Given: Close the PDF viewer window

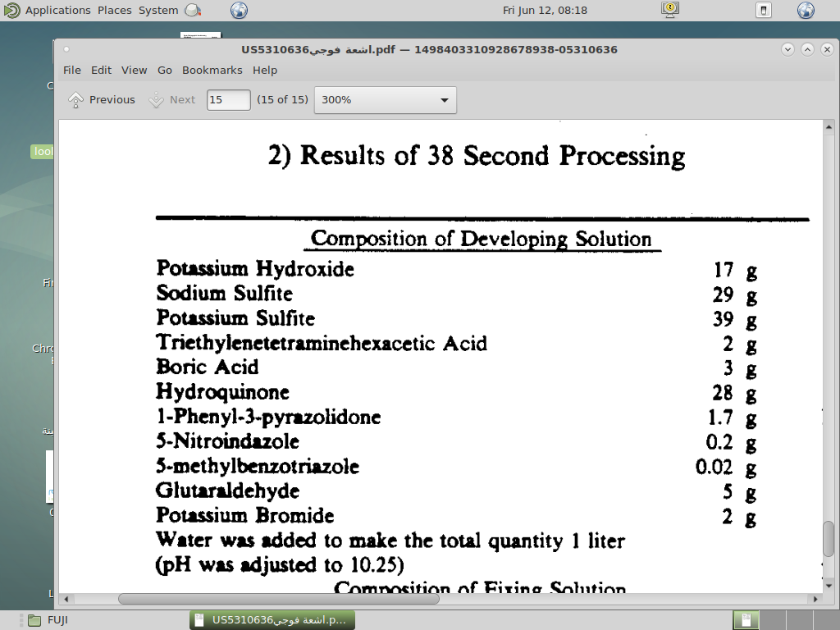Looking at the screenshot, I should point(827,49).
